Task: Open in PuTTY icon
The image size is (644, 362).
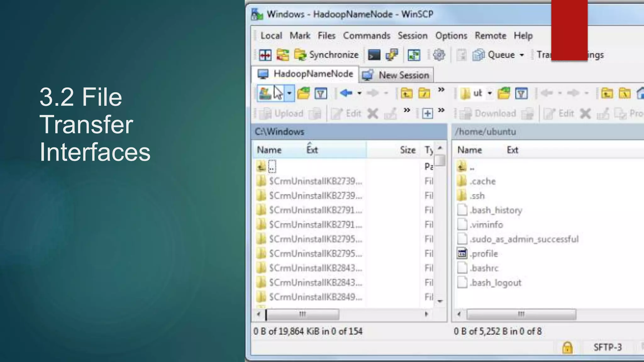Action: [392, 55]
